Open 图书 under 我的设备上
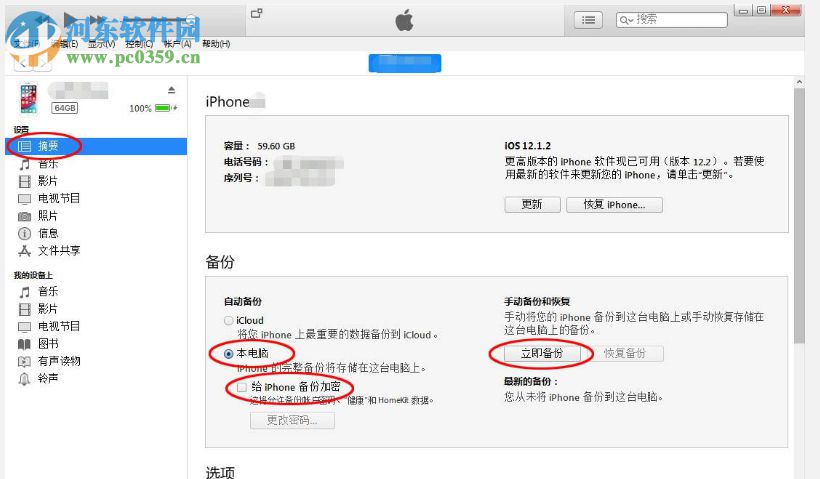The width and height of the screenshot is (820, 479). pos(48,344)
